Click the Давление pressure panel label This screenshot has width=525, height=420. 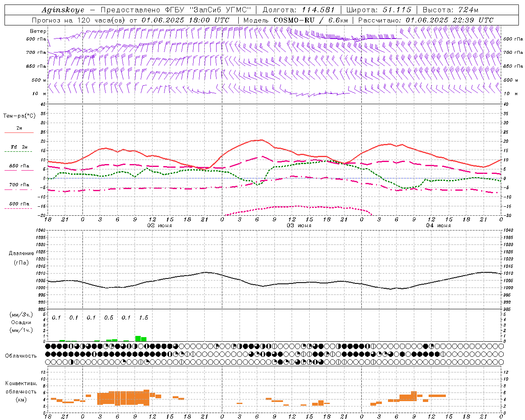point(21,253)
